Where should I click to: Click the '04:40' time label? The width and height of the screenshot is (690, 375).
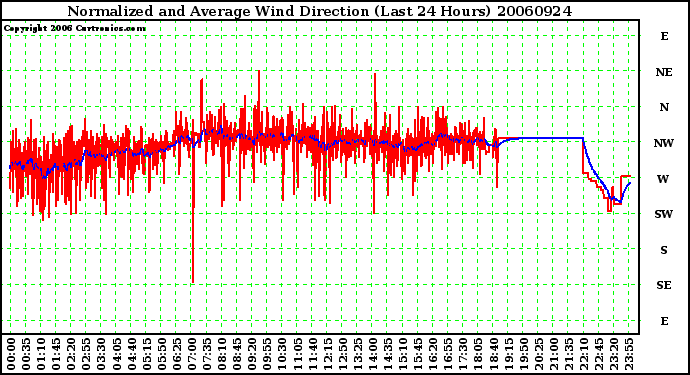coord(131,354)
